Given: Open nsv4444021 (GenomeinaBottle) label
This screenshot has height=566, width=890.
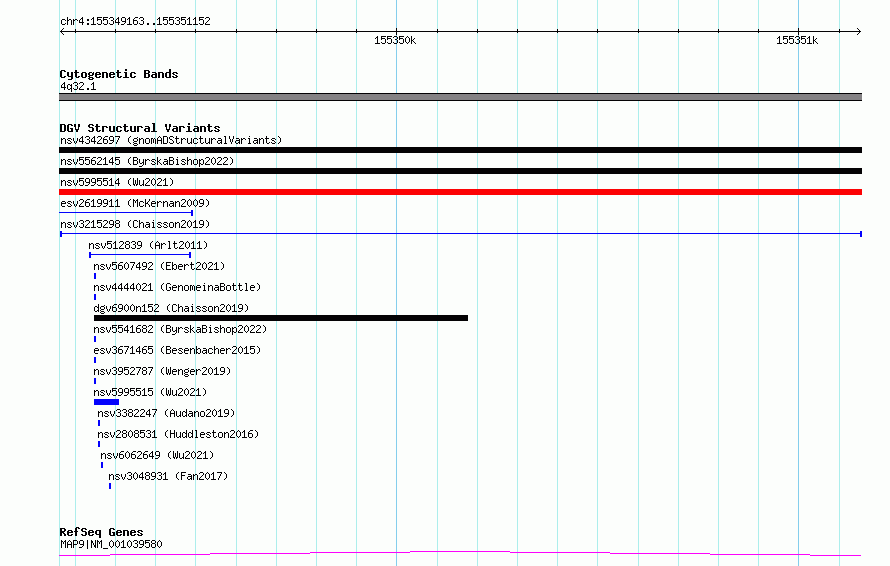Looking at the screenshot, I should 177,287.
